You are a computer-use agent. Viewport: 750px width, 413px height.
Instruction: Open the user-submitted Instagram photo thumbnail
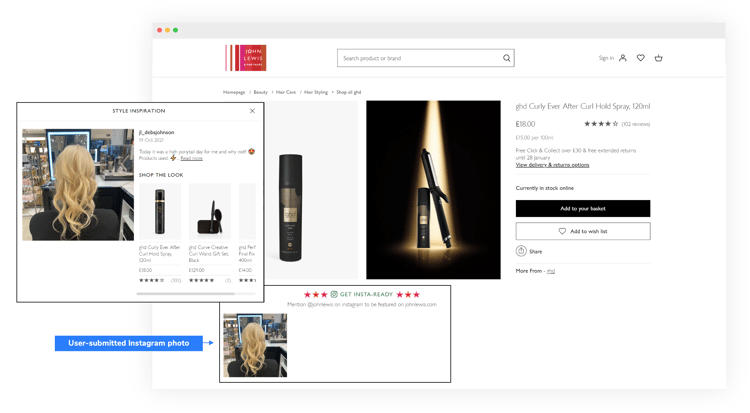[x=255, y=345]
